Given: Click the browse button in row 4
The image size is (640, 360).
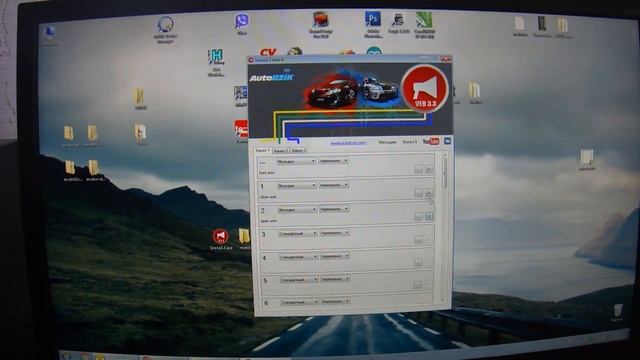Looking at the screenshot, I should tap(418, 262).
